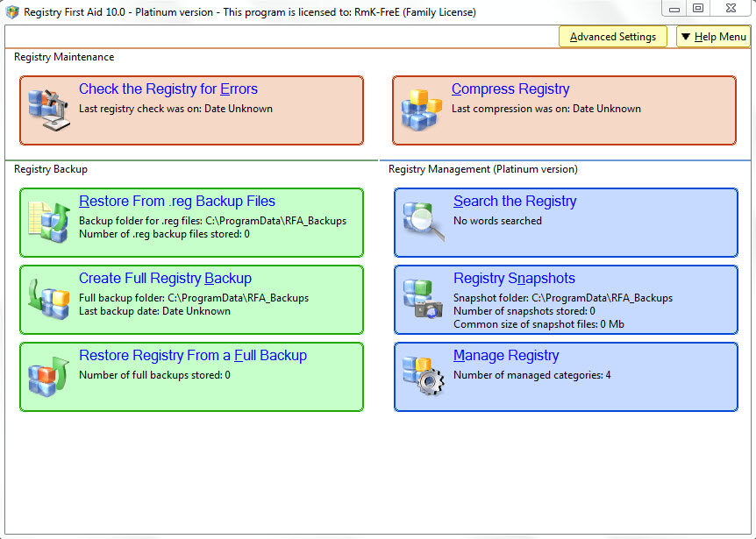The width and height of the screenshot is (756, 539).
Task: Click the Registry Snapshots camera icon
Action: point(423,299)
